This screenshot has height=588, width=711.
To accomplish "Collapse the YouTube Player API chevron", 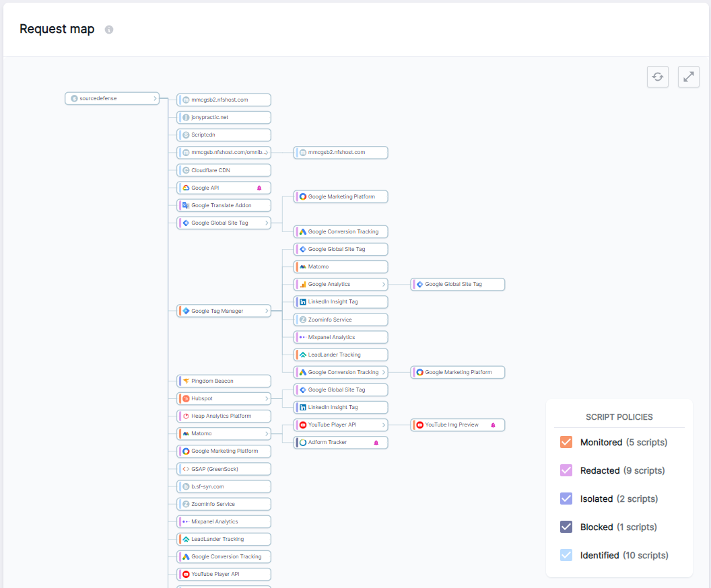I will [x=384, y=425].
